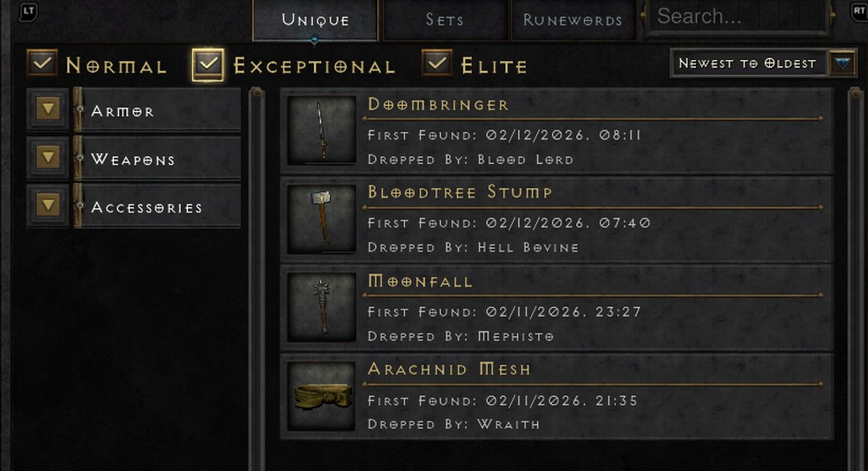Click the Armor category label
This screenshot has height=471, width=868.
(123, 111)
